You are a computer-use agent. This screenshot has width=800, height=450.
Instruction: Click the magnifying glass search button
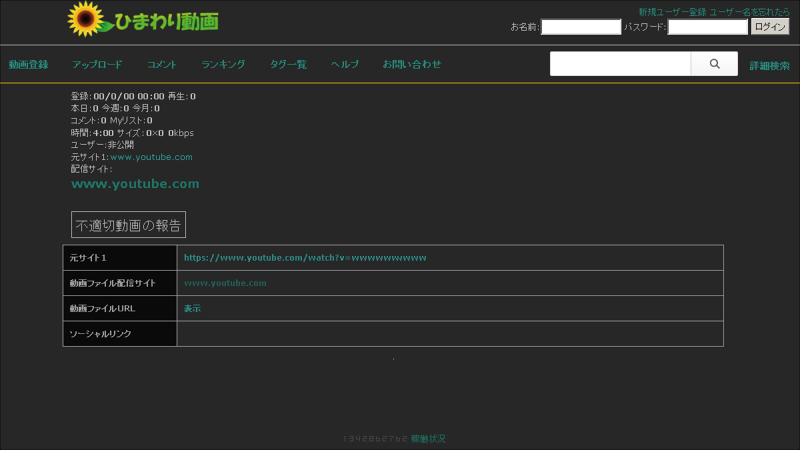coord(714,64)
